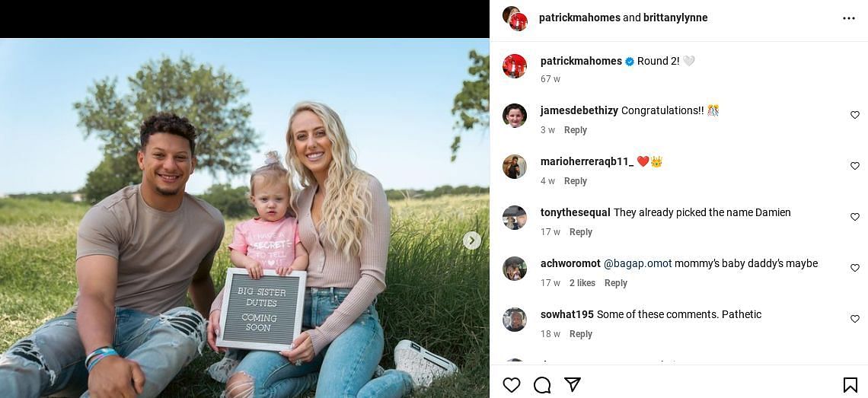Open patrickmahomes username in caption
This screenshot has height=398, width=868.
pos(581,62)
